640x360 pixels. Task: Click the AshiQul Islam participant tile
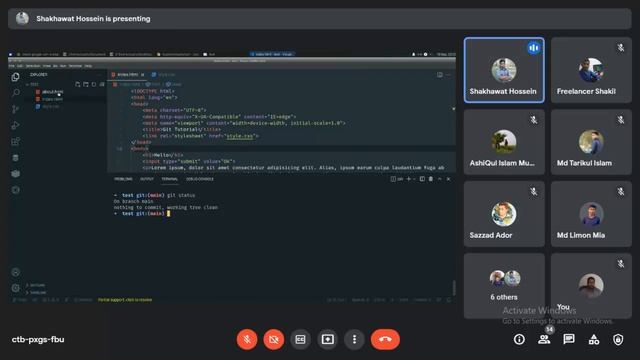[504, 142]
